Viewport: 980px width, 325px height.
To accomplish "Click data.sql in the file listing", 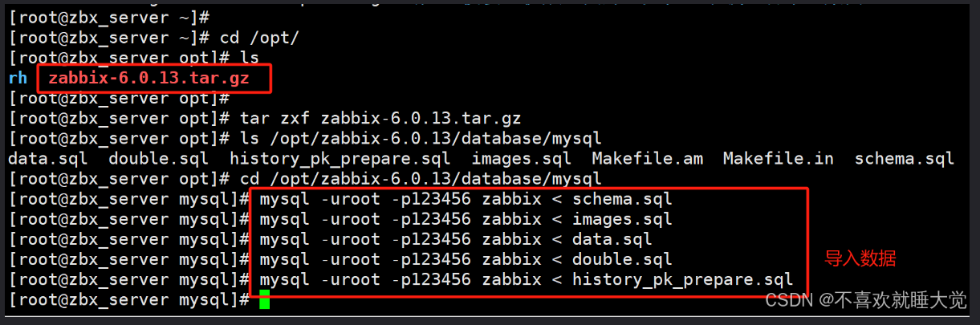I will pos(48,159).
